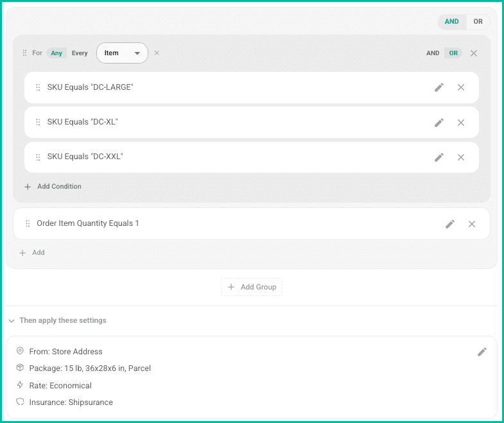This screenshot has width=504, height=423.
Task: Click Add Condition in Item group
Action: [53, 186]
